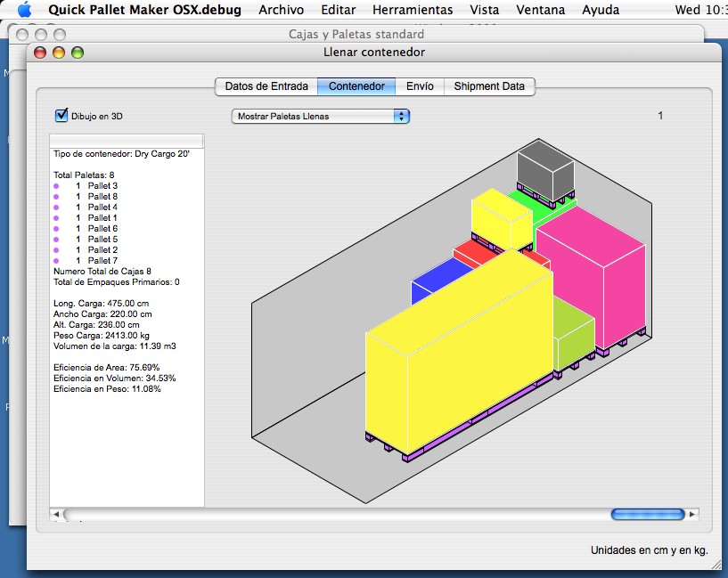Viewport: 728px width, 578px height.
Task: Open the Mostrar Paletas Llenas dropdown
Action: [321, 116]
